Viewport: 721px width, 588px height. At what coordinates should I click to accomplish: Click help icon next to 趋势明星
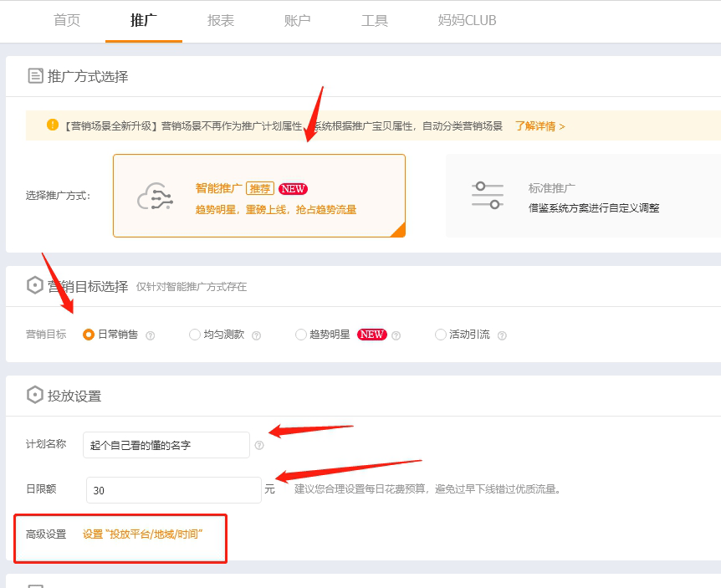(396, 335)
